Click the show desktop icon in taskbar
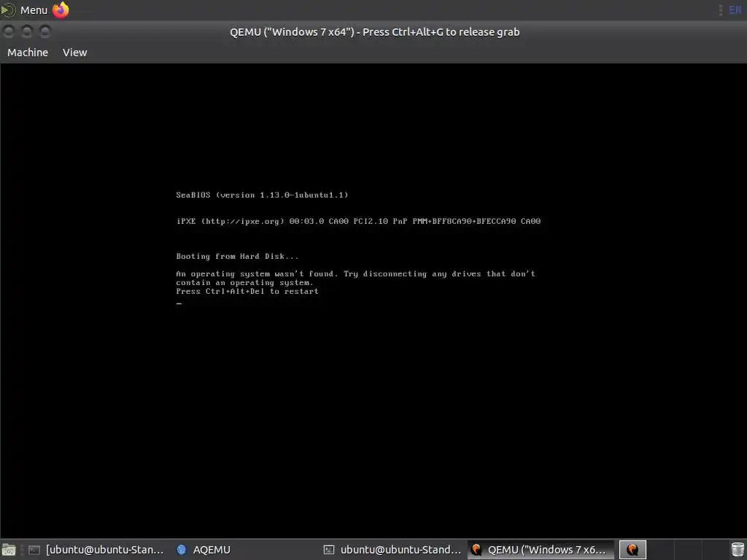Image resolution: width=747 pixels, height=560 pixels. coord(9,550)
